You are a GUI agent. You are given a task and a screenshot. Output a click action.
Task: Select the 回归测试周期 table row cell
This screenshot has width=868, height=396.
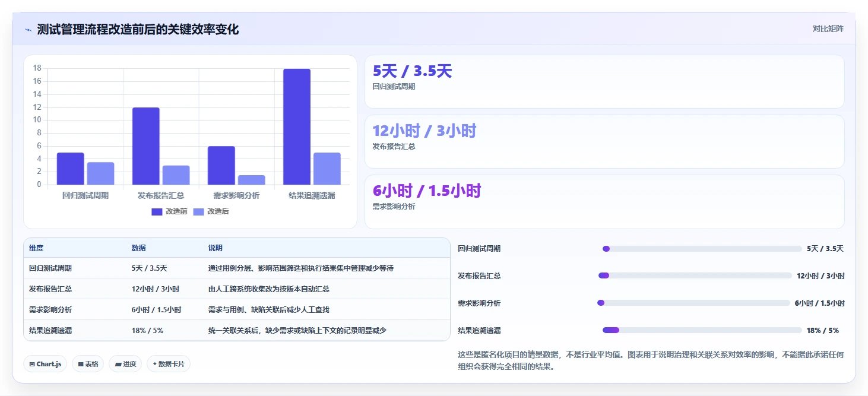[50, 268]
